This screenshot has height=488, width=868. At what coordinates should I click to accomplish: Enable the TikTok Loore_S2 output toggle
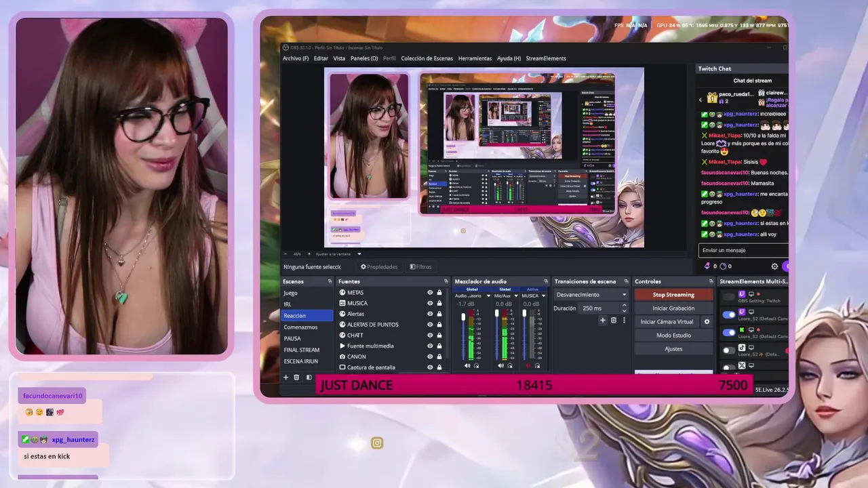click(729, 350)
